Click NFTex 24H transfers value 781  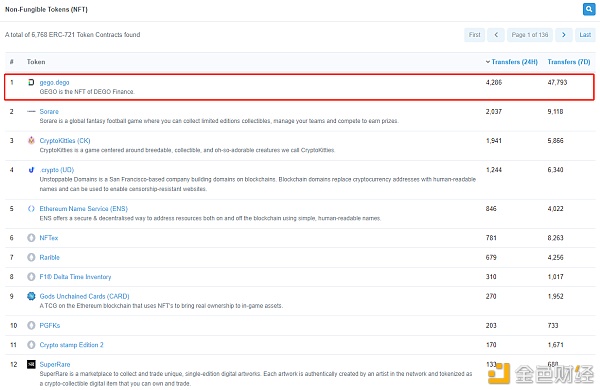491,238
